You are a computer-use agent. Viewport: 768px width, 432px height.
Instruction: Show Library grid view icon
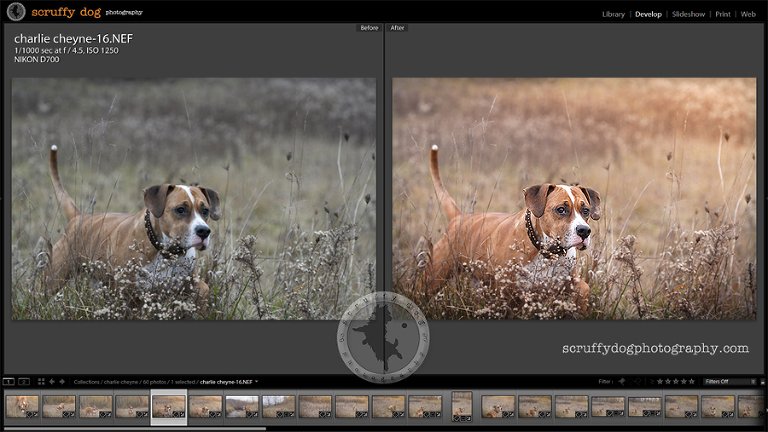click(x=40, y=382)
